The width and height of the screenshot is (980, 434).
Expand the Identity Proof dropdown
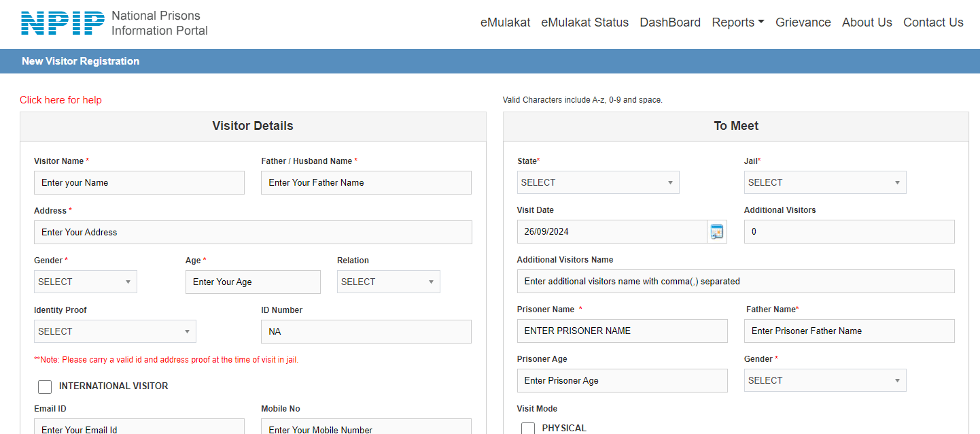pos(115,331)
